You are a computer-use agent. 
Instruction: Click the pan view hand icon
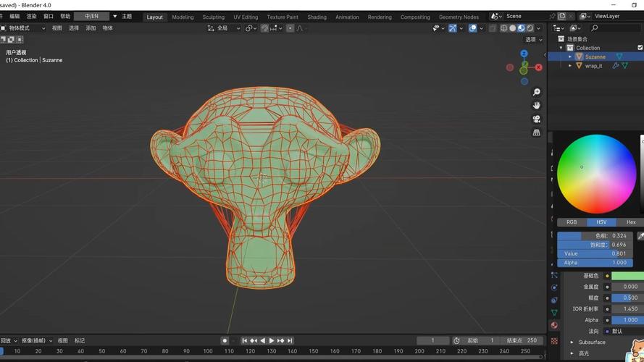tap(536, 106)
